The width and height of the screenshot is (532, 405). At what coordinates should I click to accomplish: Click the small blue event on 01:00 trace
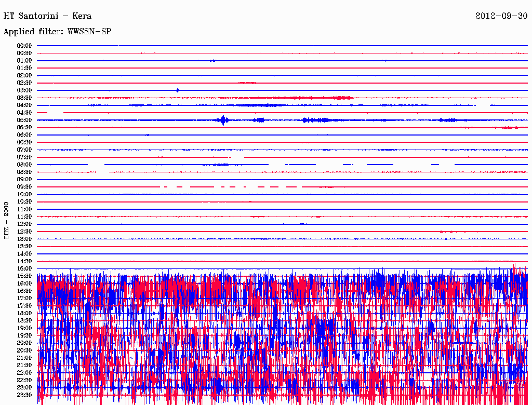point(212,61)
